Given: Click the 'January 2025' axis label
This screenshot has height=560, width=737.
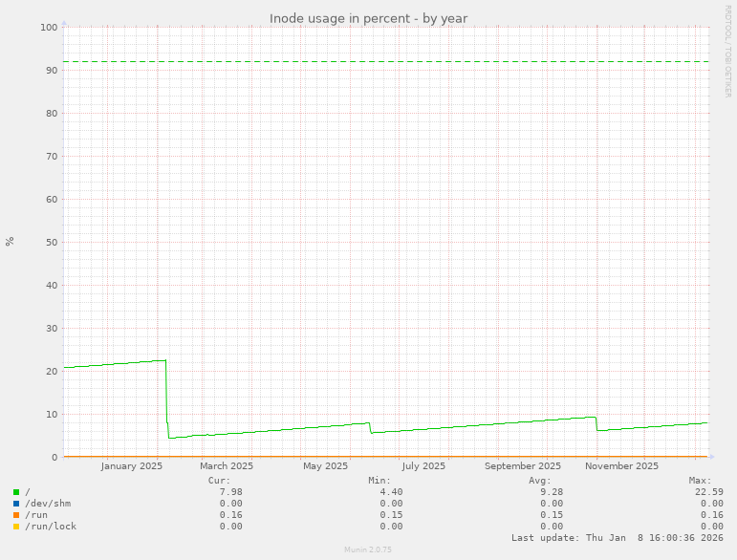Looking at the screenshot, I should coord(131,466).
